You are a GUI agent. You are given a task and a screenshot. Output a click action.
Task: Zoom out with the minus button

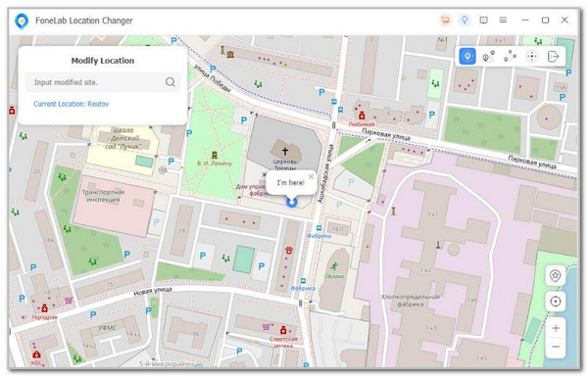[x=556, y=347]
